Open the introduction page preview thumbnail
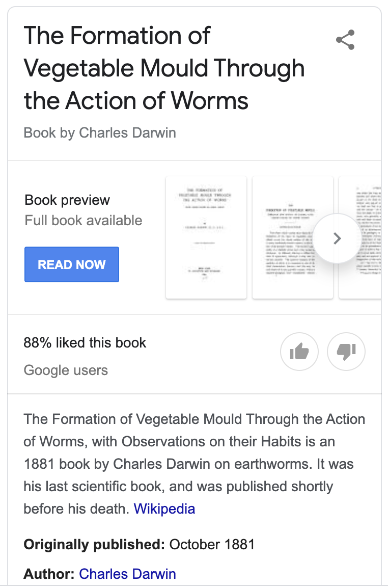This screenshot has height=588, width=388. coord(293,237)
